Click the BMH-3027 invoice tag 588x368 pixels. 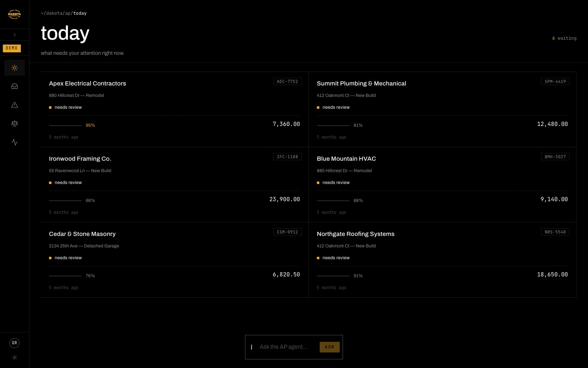(555, 157)
